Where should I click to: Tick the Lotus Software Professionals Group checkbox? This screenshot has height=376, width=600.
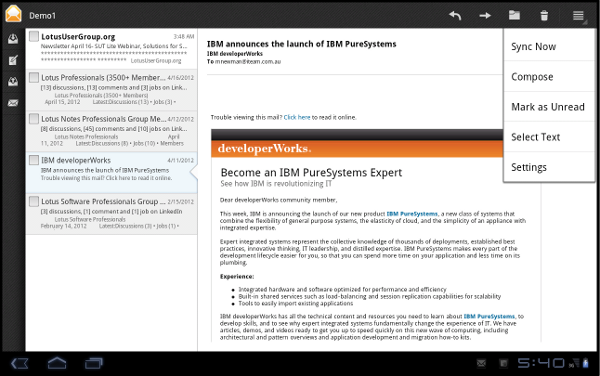(x=34, y=201)
